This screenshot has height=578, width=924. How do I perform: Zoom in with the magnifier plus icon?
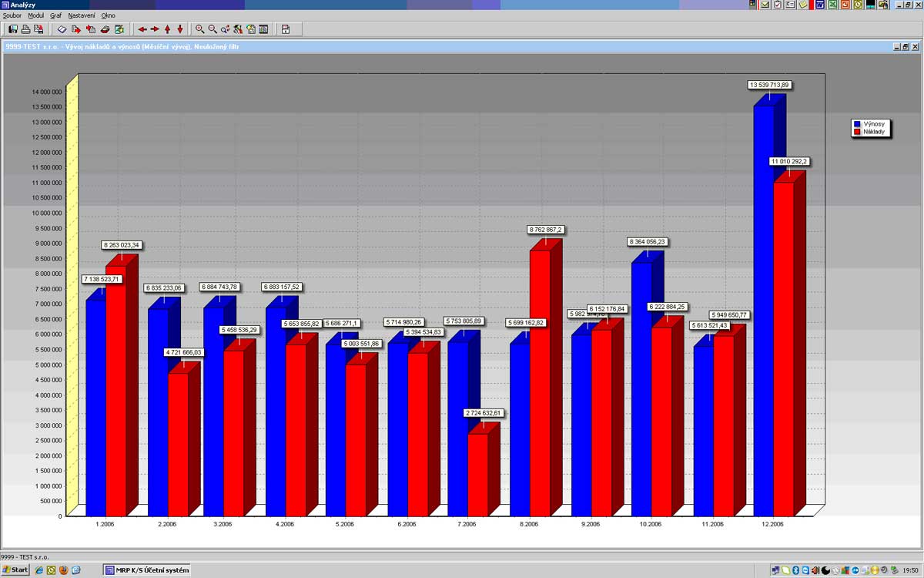(x=200, y=29)
